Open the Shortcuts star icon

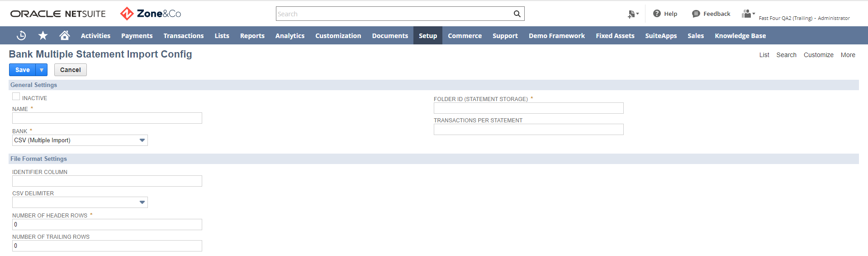[x=43, y=35]
